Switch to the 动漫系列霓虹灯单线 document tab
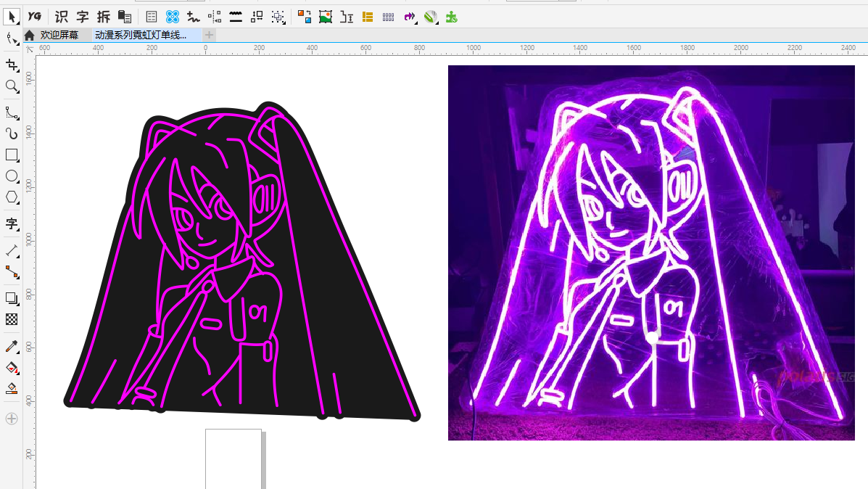The image size is (868, 489). pos(141,35)
